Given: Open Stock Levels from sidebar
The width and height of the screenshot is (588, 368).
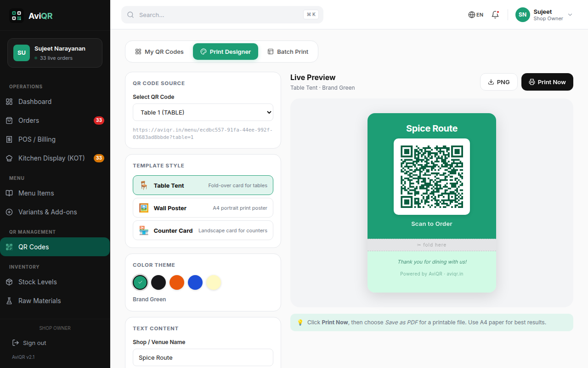Looking at the screenshot, I should 55,282.
